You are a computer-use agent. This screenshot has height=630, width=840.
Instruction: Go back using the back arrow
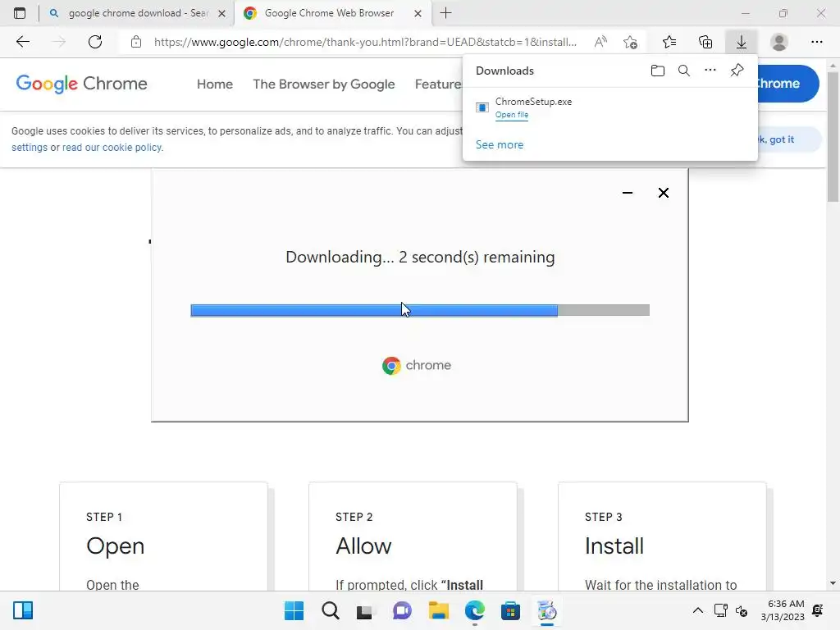coord(23,42)
